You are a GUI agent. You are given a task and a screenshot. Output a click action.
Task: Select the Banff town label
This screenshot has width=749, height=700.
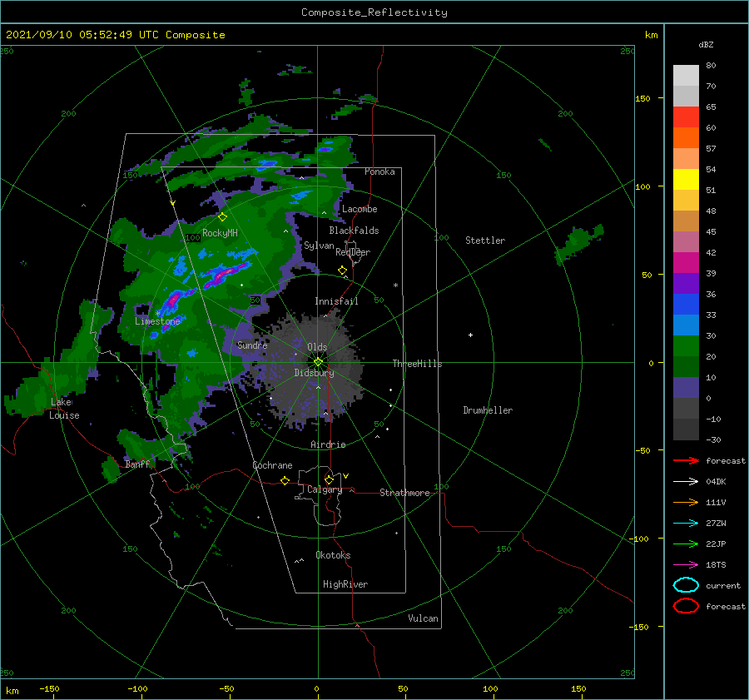[137, 464]
